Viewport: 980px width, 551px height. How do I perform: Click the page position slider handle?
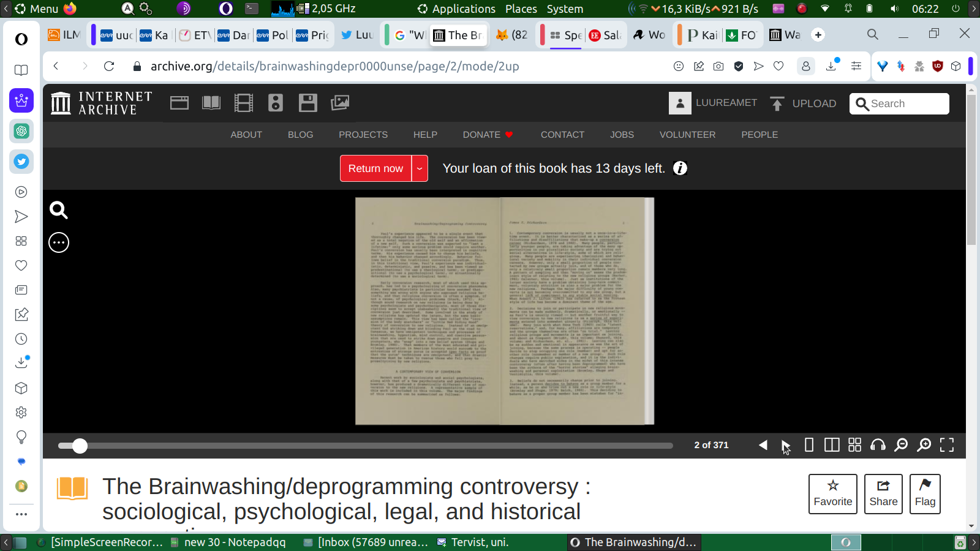coord(80,446)
